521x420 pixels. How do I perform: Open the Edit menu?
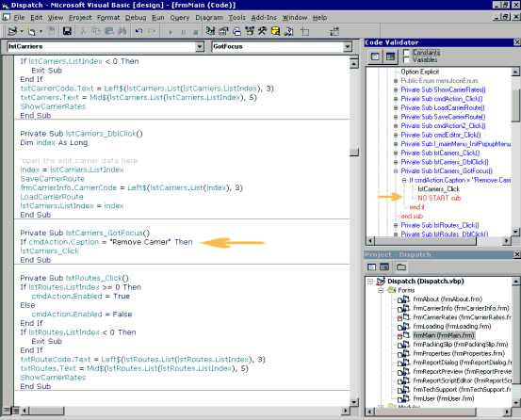pos(36,18)
